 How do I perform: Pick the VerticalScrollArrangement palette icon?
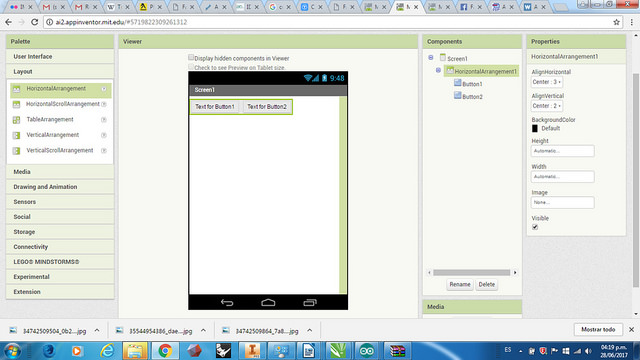coord(16,151)
